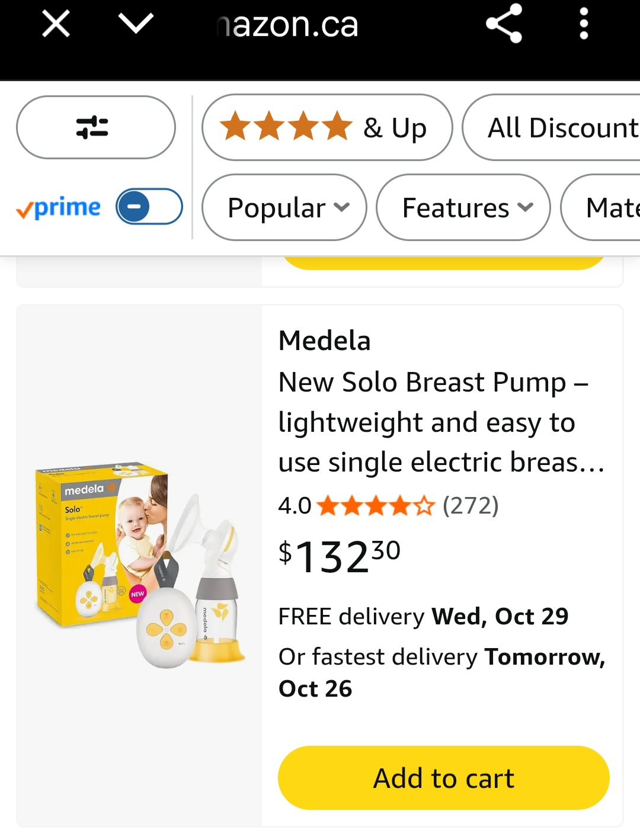This screenshot has width=640, height=840.
Task: Expand the Features dropdown
Action: click(463, 207)
